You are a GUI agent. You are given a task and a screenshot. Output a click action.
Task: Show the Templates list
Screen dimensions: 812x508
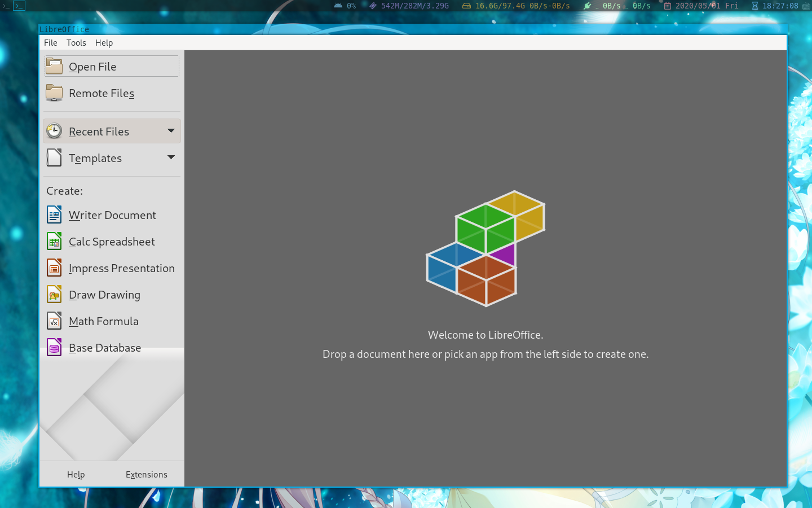(x=112, y=157)
